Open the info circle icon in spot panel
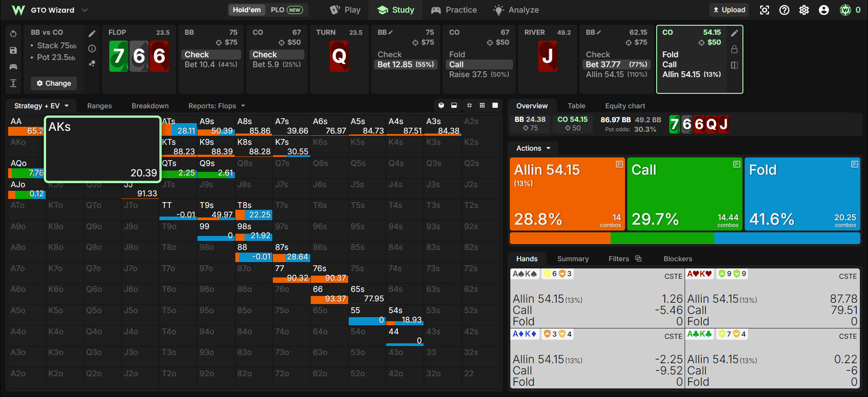The height and width of the screenshot is (397, 868). click(x=92, y=48)
